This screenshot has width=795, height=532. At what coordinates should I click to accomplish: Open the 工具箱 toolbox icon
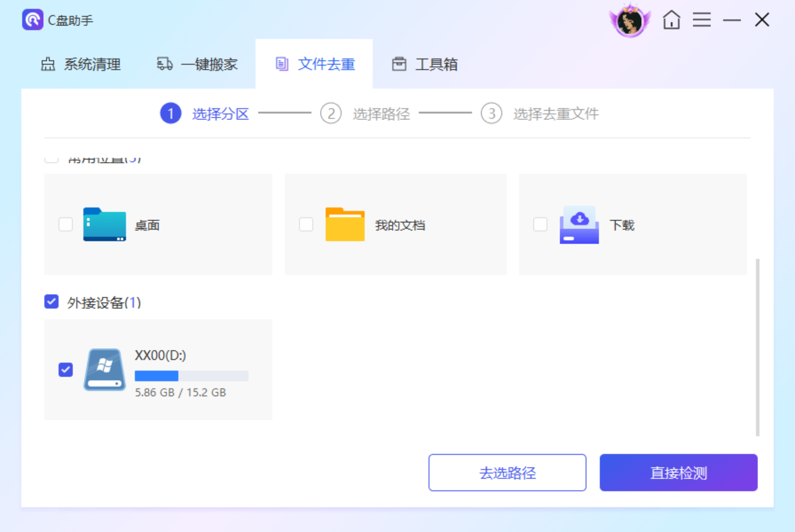(x=400, y=64)
